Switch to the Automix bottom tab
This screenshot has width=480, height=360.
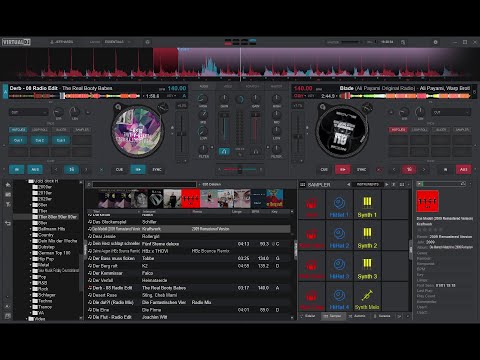pos(357,316)
